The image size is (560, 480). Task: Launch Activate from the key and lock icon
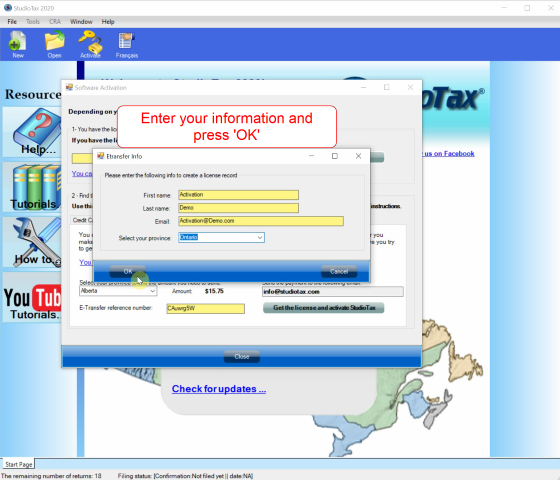coord(90,45)
